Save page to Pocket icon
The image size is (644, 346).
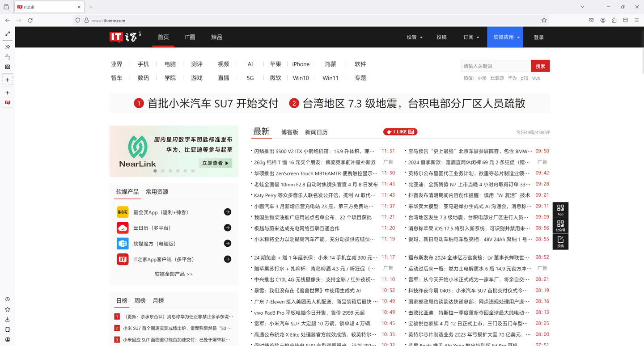(x=591, y=21)
